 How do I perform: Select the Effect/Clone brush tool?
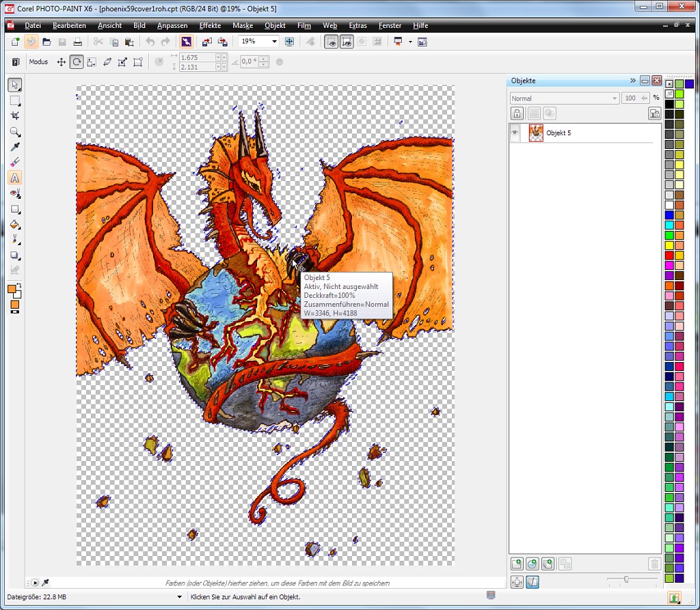click(15, 240)
